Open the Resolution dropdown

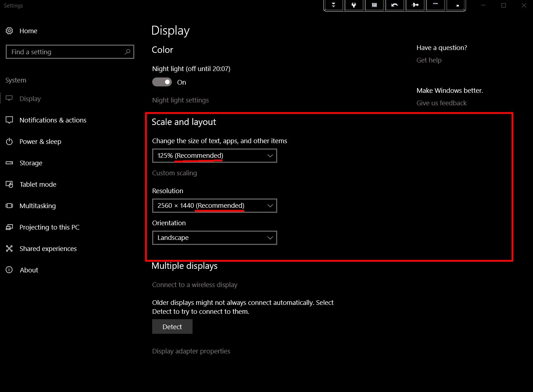[x=214, y=206]
